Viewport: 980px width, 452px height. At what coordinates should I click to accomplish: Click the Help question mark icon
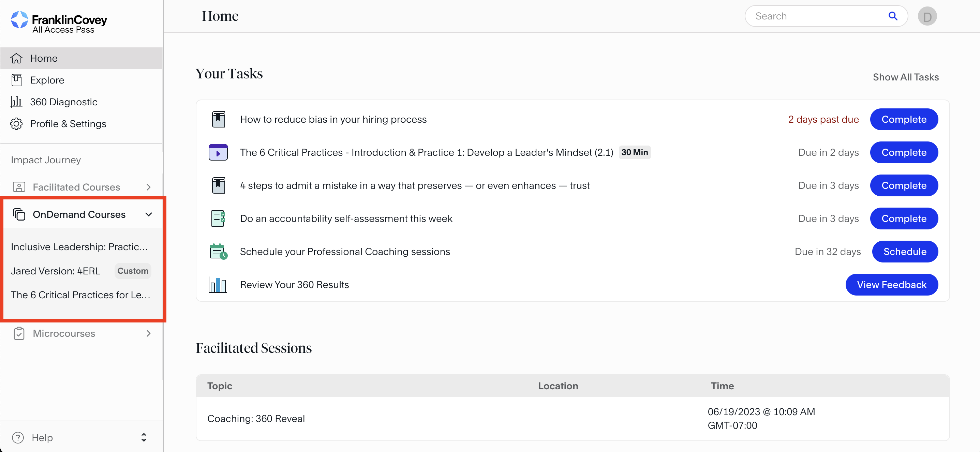[18, 438]
